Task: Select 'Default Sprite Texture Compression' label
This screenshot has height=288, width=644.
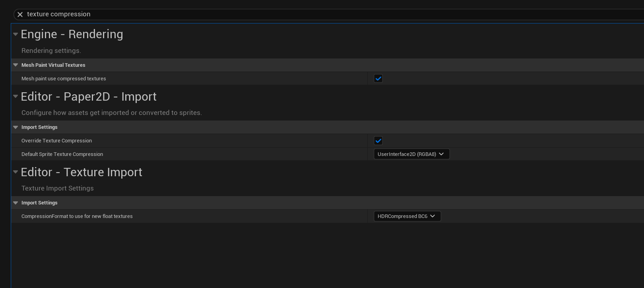Action: [62, 154]
